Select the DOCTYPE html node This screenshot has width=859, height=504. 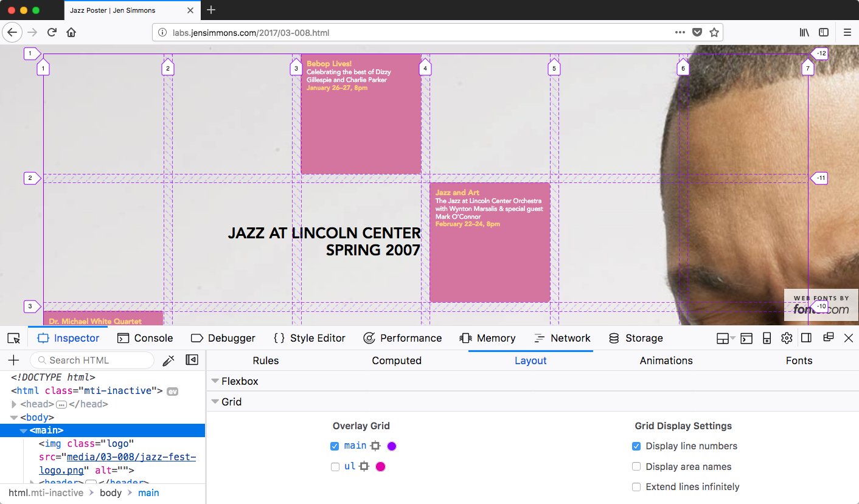(x=53, y=378)
